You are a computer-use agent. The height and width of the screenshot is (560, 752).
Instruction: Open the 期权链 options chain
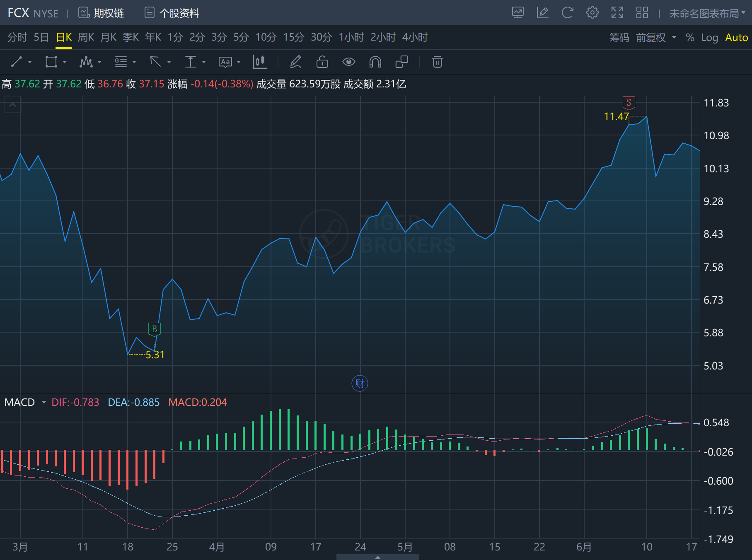(102, 13)
